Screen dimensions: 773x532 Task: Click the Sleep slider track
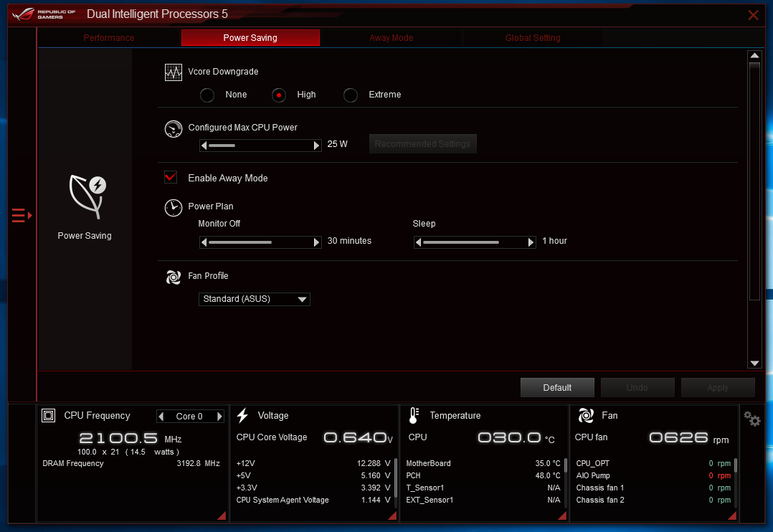point(475,242)
